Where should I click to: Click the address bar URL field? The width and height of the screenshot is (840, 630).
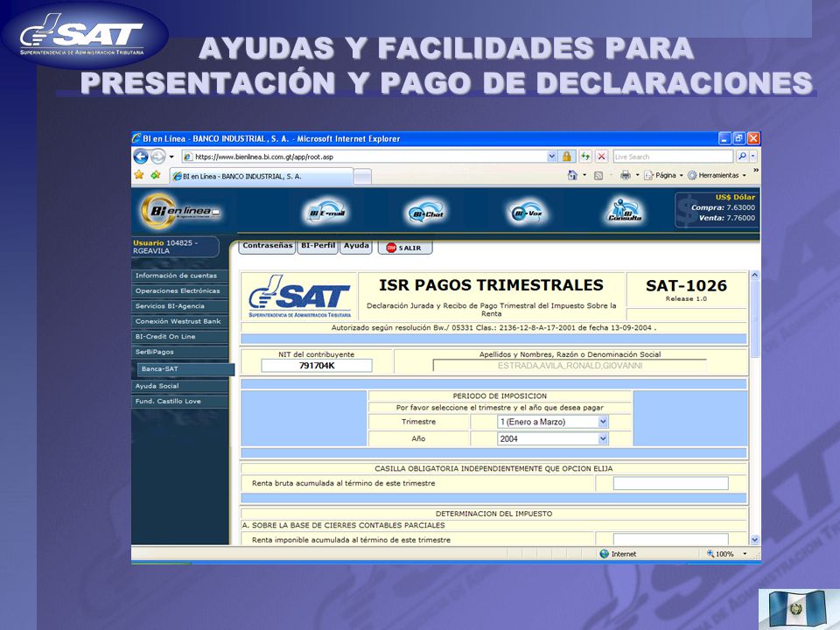click(x=364, y=157)
